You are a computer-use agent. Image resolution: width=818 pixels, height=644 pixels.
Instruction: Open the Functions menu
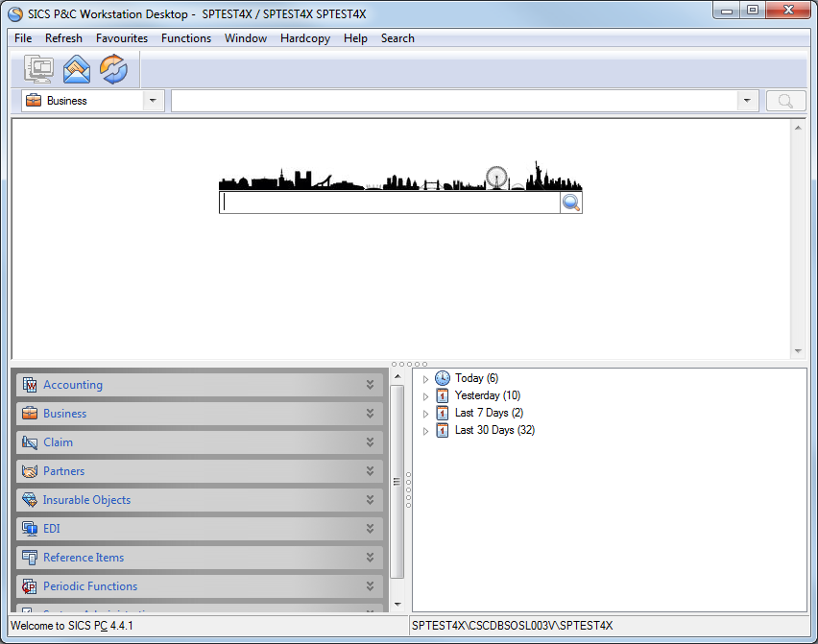(x=185, y=38)
